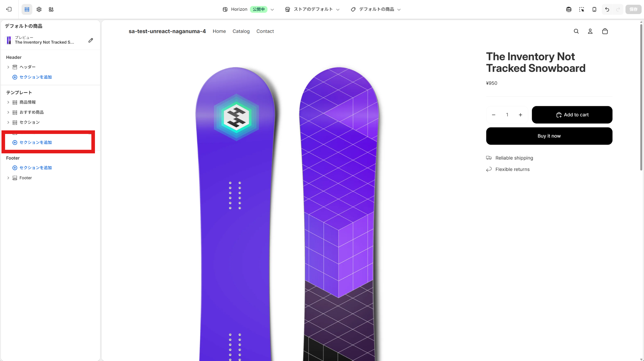Preview store as visitor with incognito icon
The height and width of the screenshot is (361, 644).
pyautogui.click(x=568, y=9)
